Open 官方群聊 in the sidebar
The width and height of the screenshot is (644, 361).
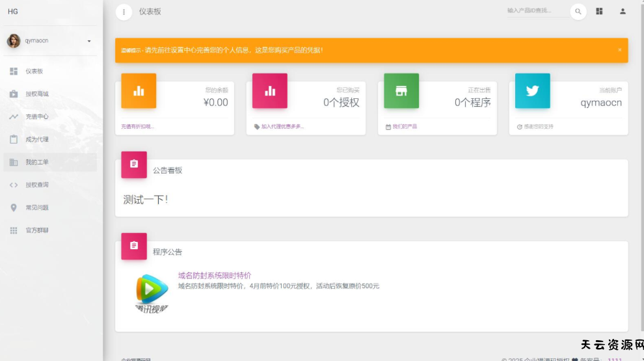[x=37, y=230]
